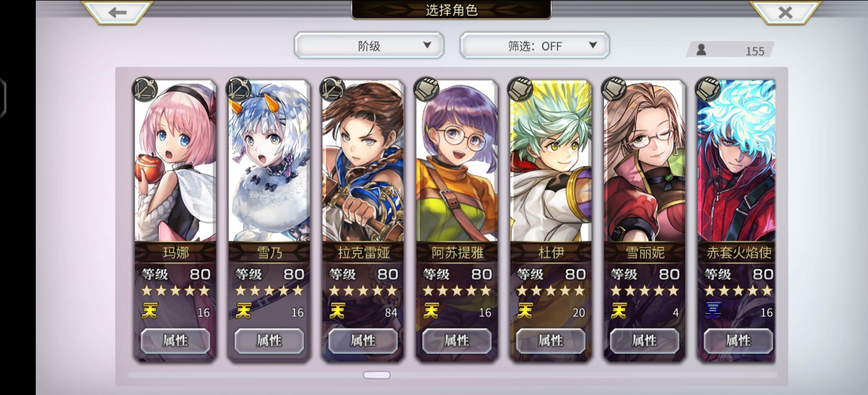
Task: Click the fist weapon icon on 杜伊's card
Action: click(520, 89)
